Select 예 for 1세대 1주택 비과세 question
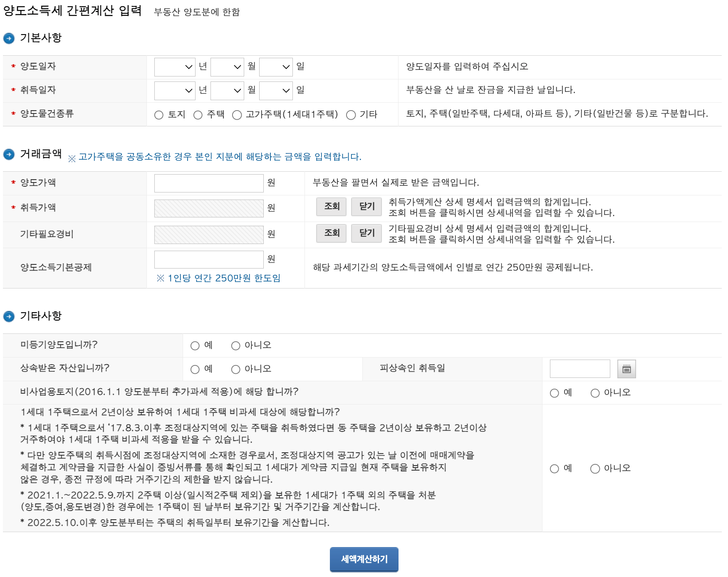Viewport: 728px width, 577px height. point(554,469)
